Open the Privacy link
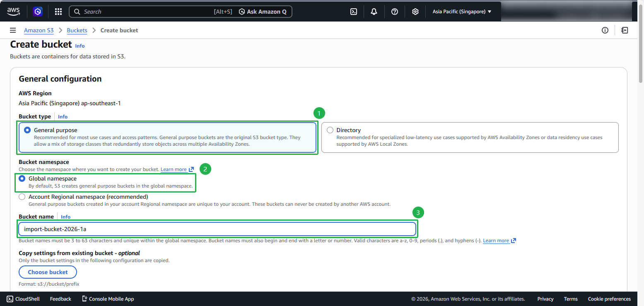The height and width of the screenshot is (306, 644). (545, 299)
